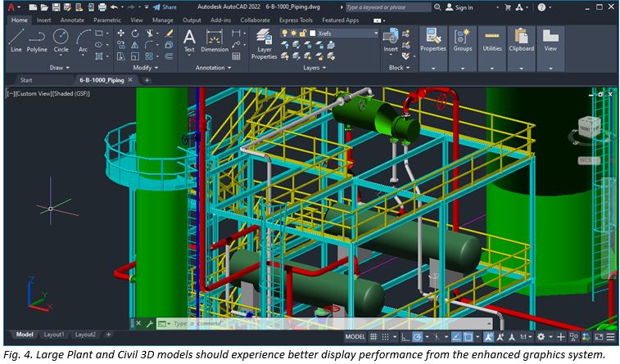Click the Erase tool icon
Viewport: 620px width, 364px height.
(169, 34)
